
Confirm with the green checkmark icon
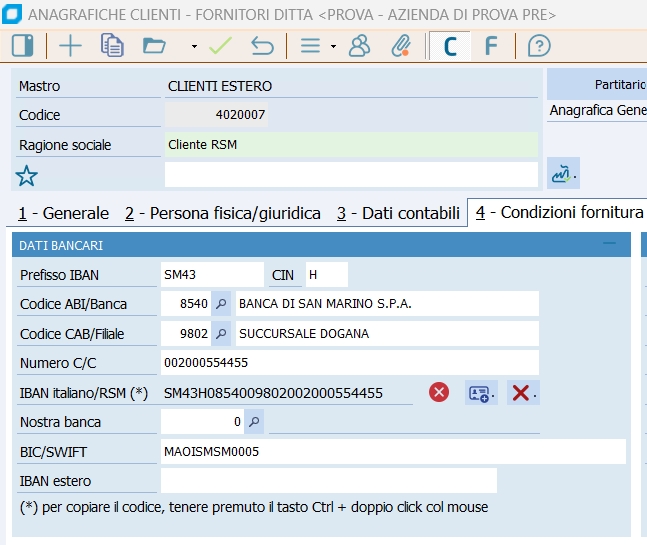pos(220,45)
